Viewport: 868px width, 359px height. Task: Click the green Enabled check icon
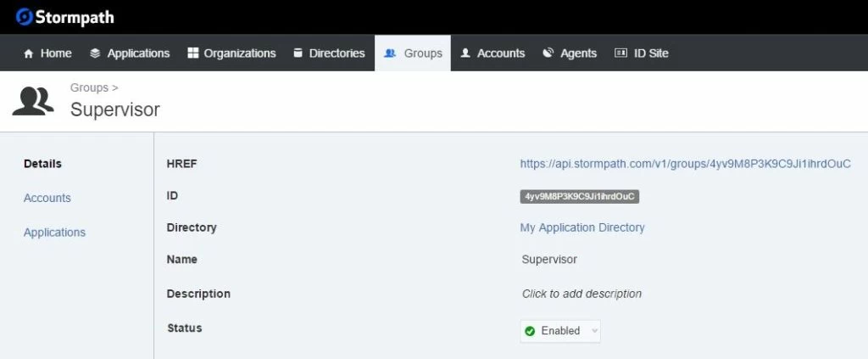530,331
